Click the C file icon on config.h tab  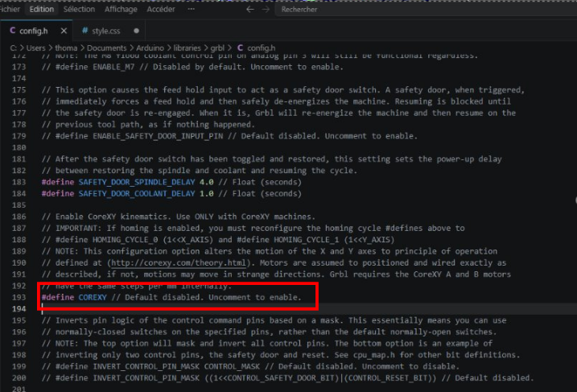pos(13,31)
